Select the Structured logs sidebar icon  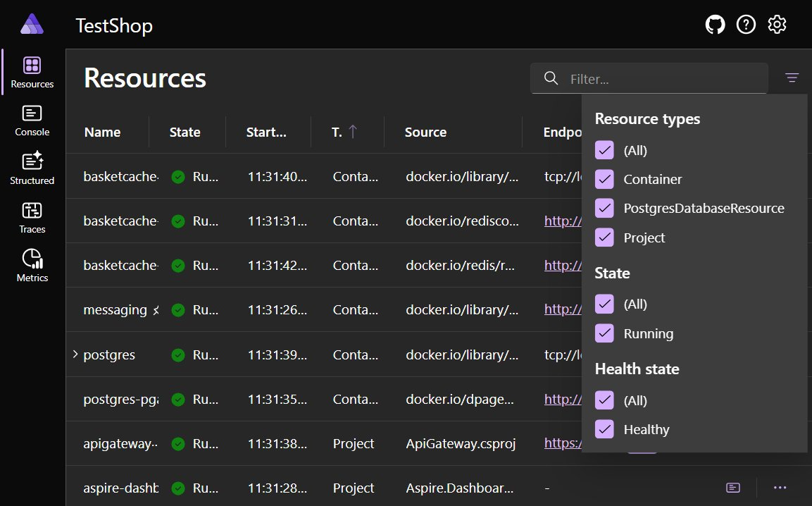point(32,168)
